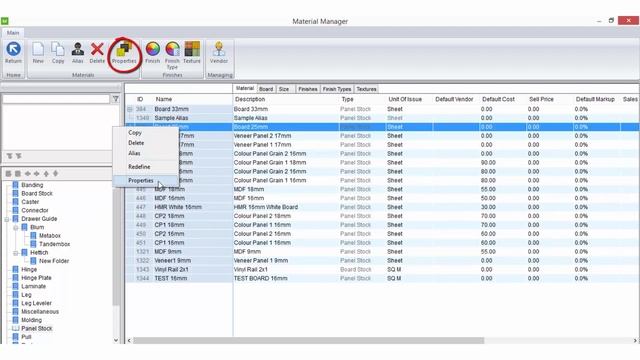Click in the material search input field
The height and width of the screenshot is (360, 640).
pos(56,99)
